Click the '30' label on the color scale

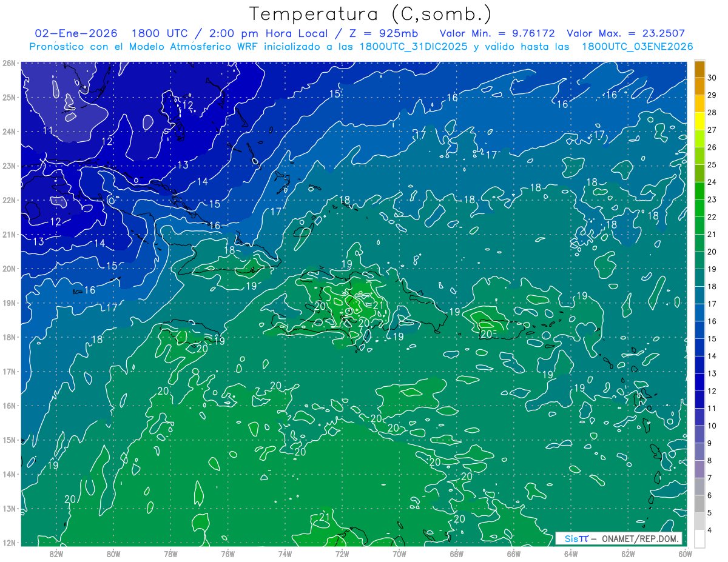(712, 78)
